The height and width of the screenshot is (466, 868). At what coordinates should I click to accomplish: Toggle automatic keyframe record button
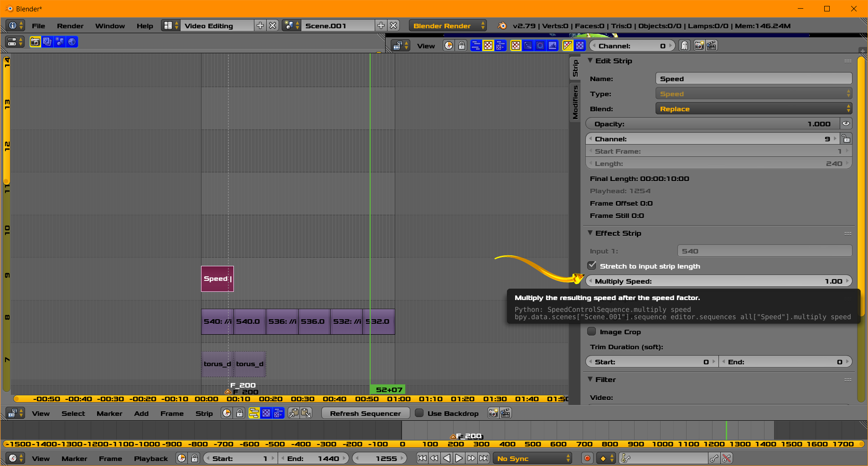[x=587, y=458]
